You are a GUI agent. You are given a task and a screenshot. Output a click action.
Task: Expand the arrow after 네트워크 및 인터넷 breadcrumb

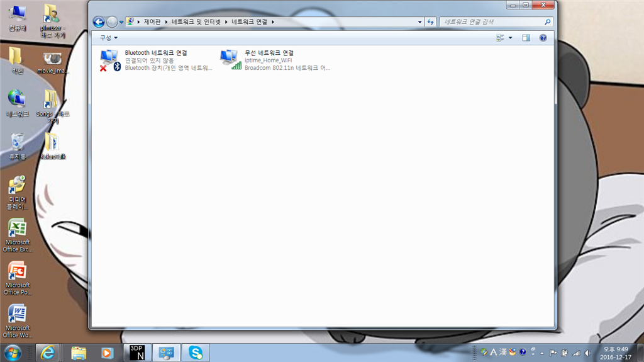226,22
